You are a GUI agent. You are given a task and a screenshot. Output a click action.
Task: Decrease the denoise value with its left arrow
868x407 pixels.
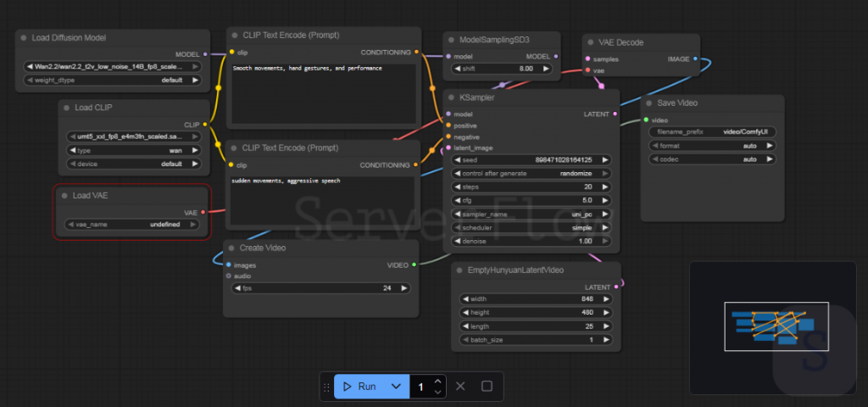457,241
